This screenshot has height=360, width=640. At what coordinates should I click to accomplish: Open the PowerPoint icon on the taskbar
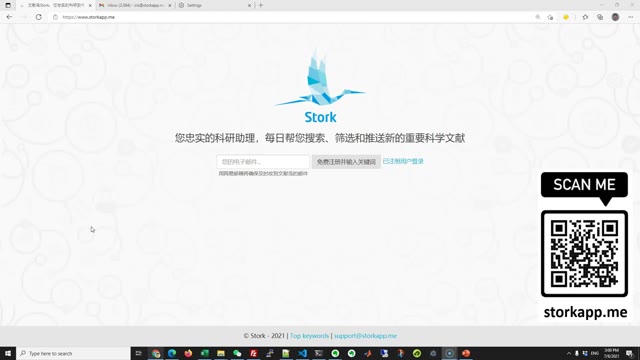coord(466,353)
